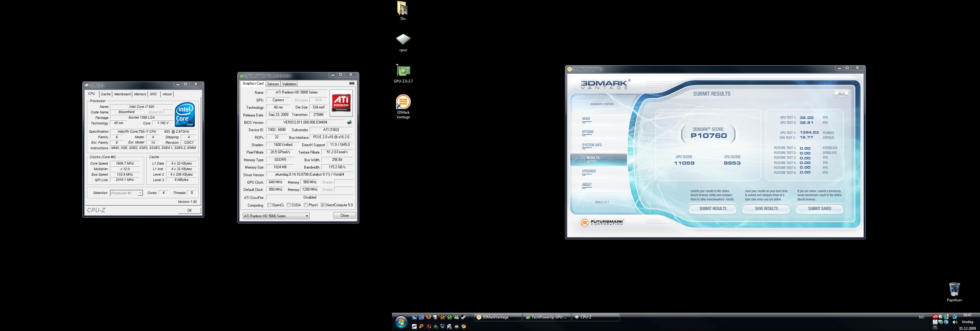The width and height of the screenshot is (980, 331).
Task: Select the Graphics Card tab in GPU-Z
Action: point(253,83)
